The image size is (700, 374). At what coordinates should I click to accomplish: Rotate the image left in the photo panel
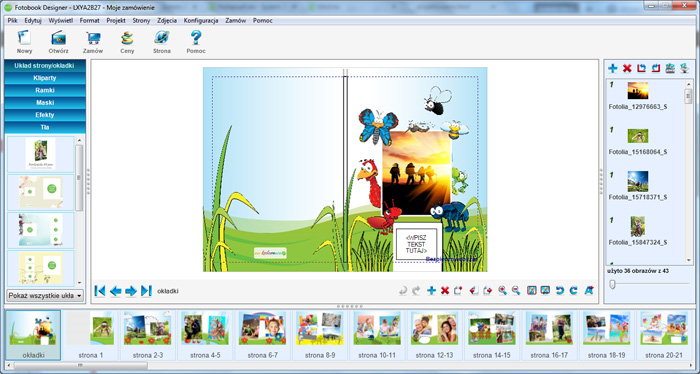click(x=642, y=68)
